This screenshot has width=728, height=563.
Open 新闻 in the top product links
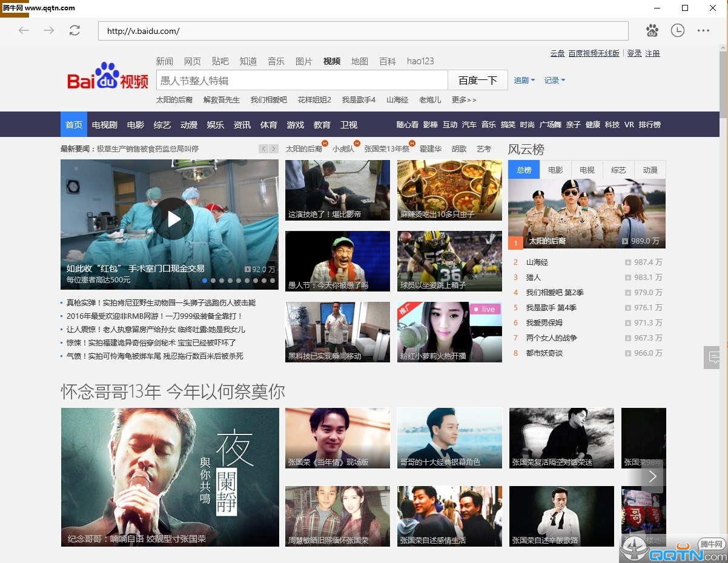[x=165, y=61]
